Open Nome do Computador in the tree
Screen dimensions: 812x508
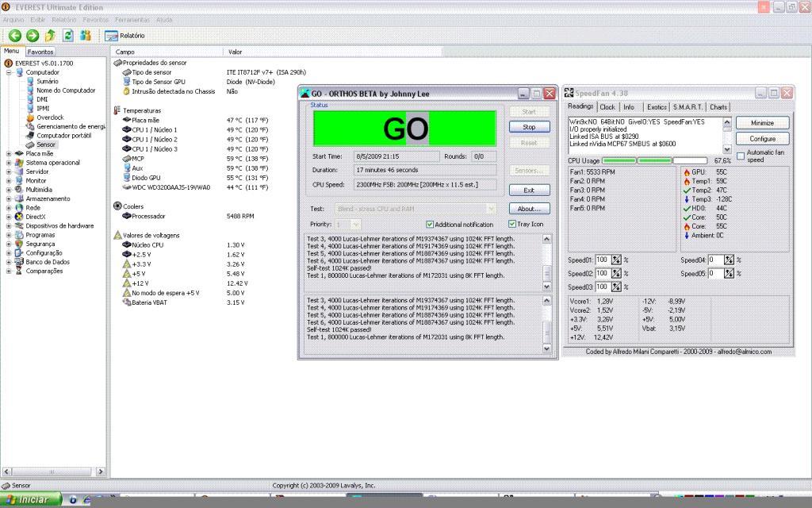coord(66,90)
